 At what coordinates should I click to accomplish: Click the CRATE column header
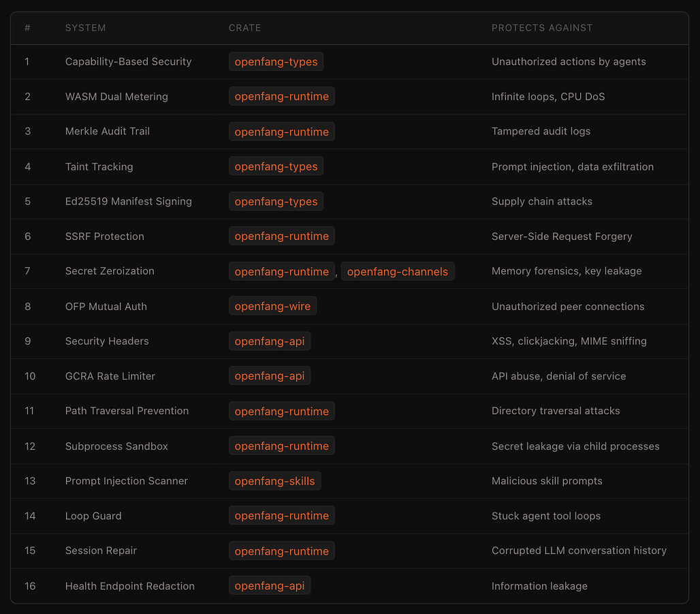point(244,28)
